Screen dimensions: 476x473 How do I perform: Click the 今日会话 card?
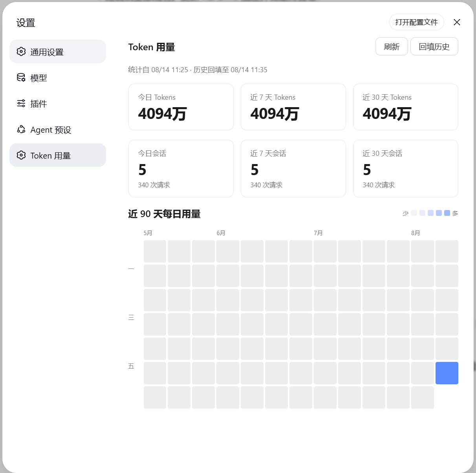tap(181, 168)
